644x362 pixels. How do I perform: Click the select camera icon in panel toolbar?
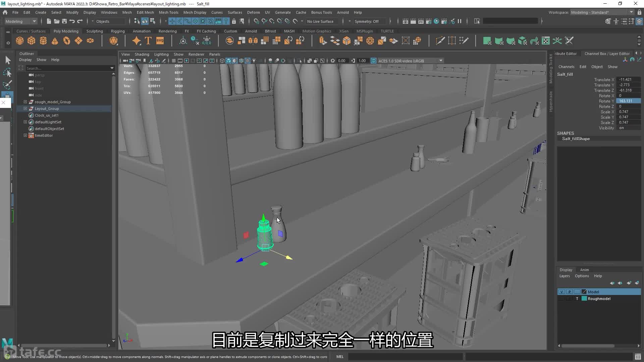[125, 61]
